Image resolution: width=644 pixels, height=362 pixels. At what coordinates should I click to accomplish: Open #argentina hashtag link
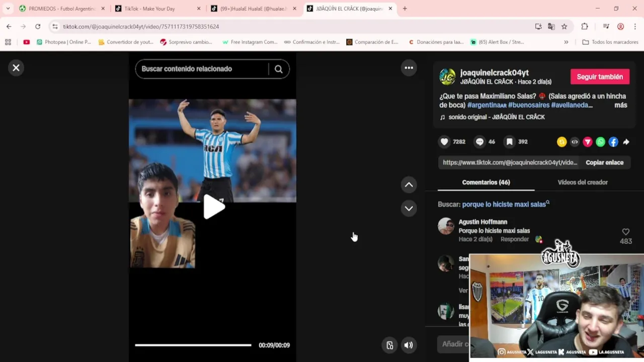coord(487,105)
